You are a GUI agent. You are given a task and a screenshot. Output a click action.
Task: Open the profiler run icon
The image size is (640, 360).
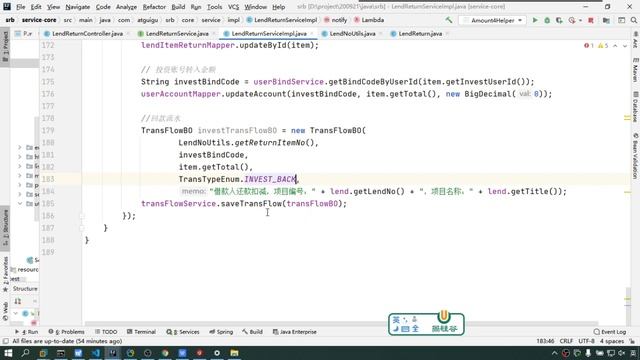572,20
